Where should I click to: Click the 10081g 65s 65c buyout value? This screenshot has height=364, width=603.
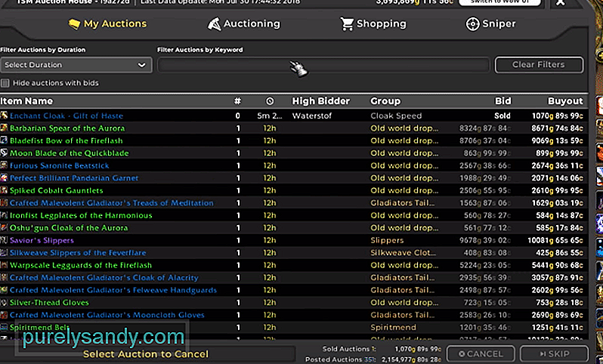click(x=555, y=240)
